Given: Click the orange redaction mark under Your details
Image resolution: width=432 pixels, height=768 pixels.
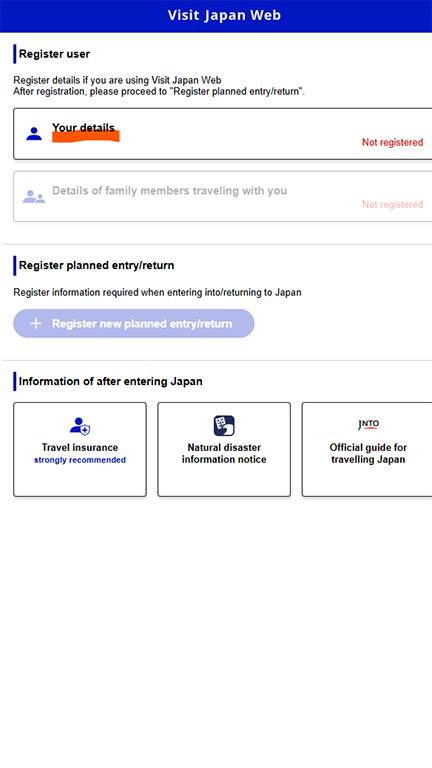Looking at the screenshot, I should pos(86,137).
